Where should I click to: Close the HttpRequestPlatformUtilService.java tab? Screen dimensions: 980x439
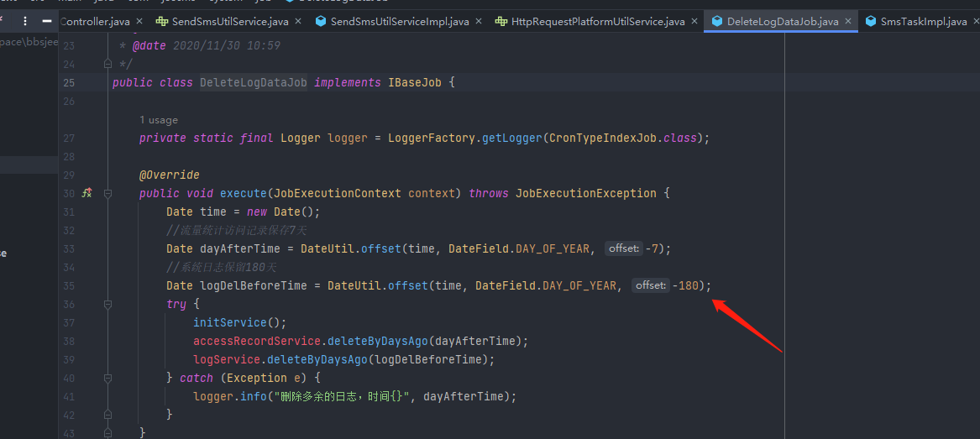pyautogui.click(x=695, y=21)
